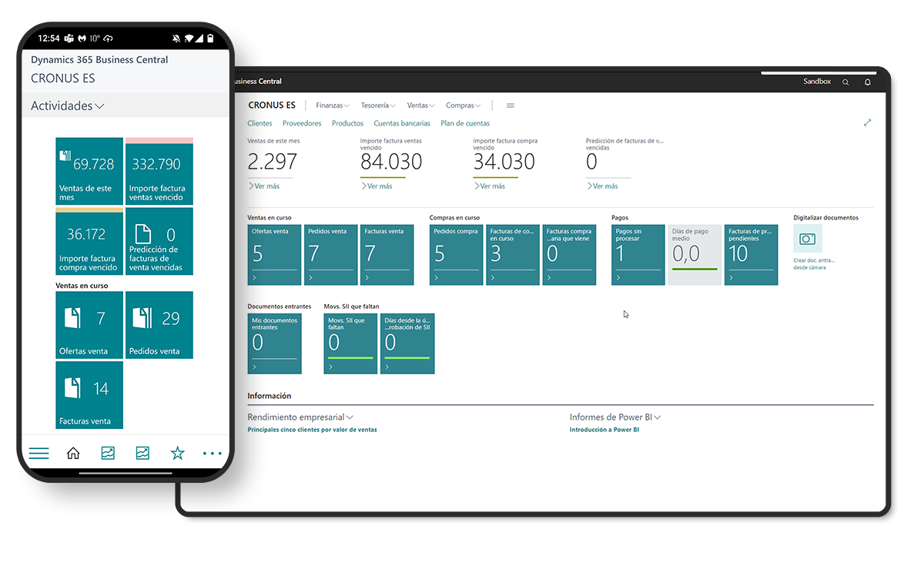The height and width of the screenshot is (583, 924).
Task: Click the Días de pago medio tile
Action: (x=695, y=255)
